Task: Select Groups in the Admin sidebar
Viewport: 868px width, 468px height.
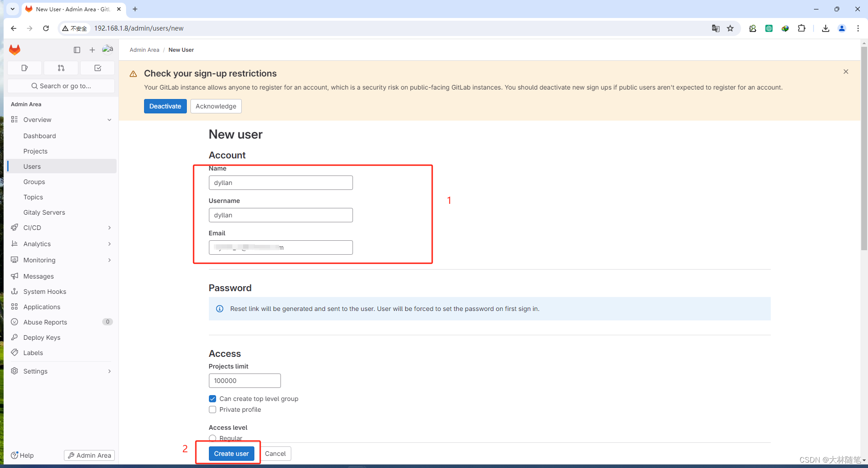Action: [34, 181]
